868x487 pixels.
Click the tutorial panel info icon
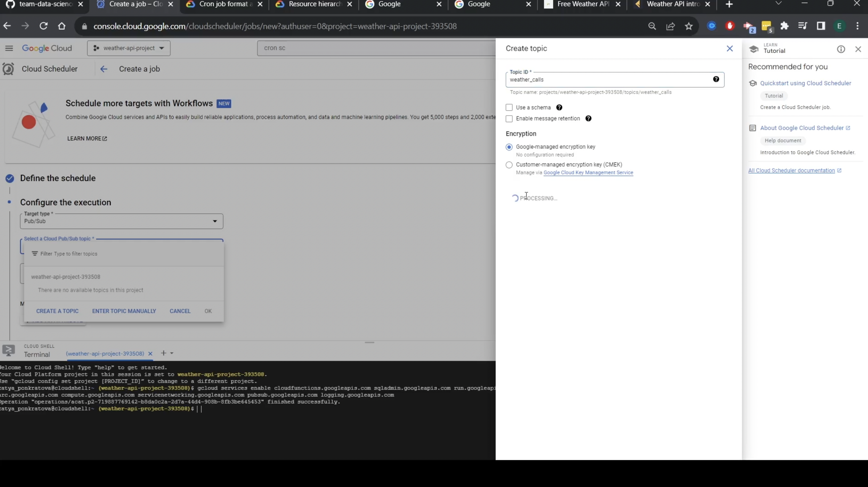(841, 49)
